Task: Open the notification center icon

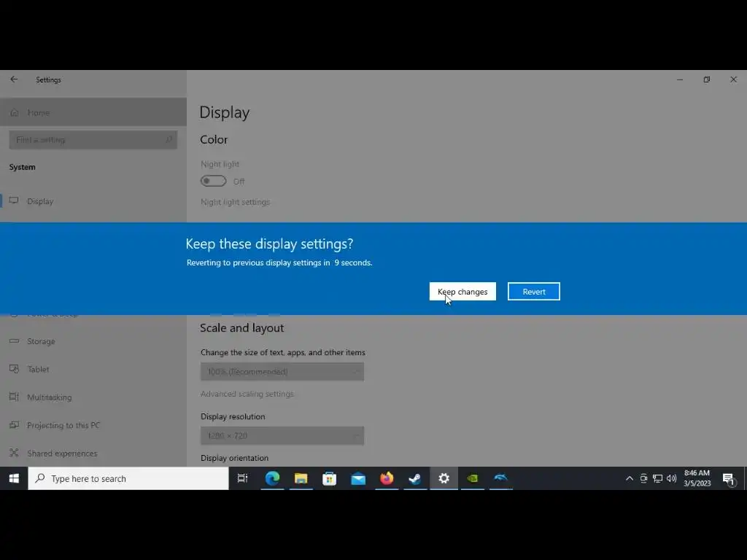Action: point(729,478)
